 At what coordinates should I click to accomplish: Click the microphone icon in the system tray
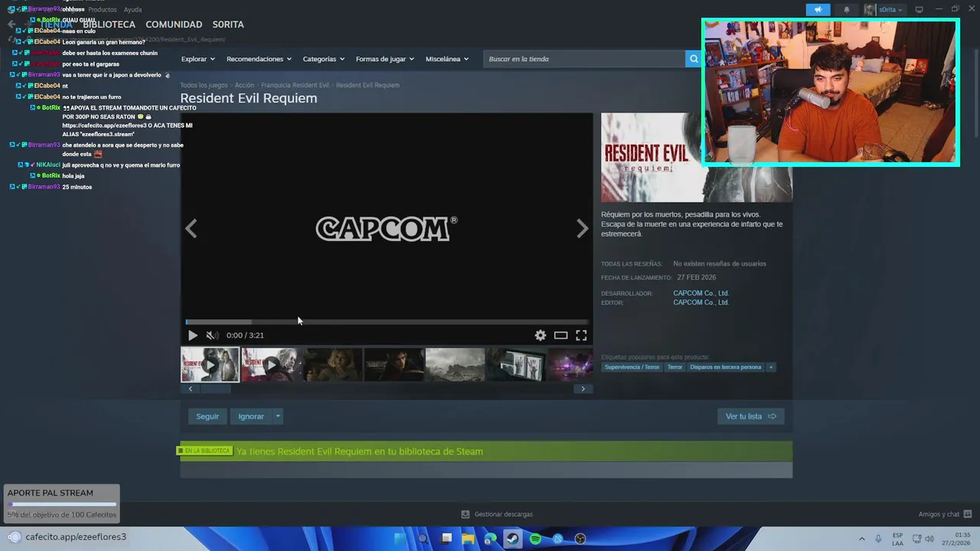click(x=878, y=539)
